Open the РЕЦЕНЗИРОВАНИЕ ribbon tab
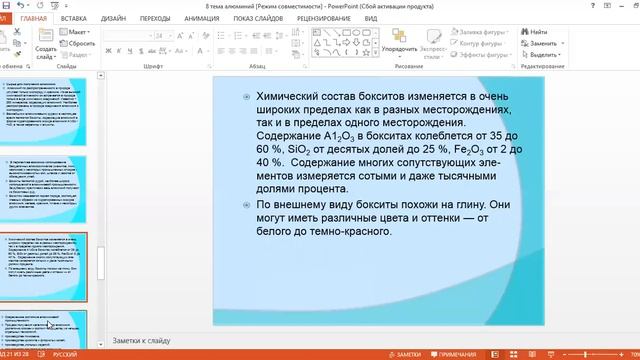640x360 pixels. coord(324,18)
